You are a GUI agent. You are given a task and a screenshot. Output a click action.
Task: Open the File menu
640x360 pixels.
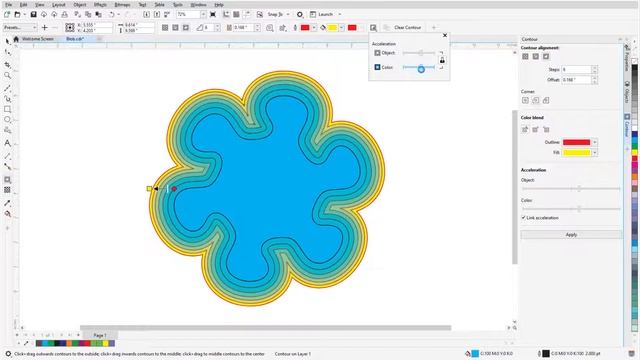(x=8, y=5)
